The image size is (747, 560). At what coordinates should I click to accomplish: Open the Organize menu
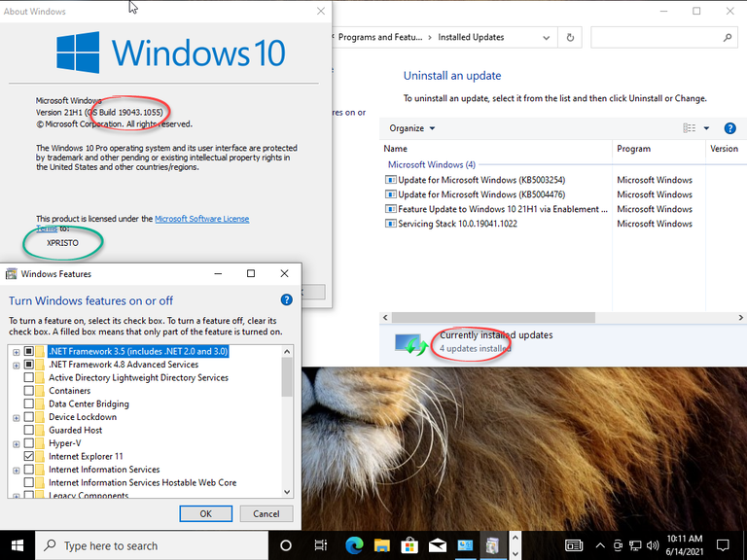pyautogui.click(x=411, y=128)
